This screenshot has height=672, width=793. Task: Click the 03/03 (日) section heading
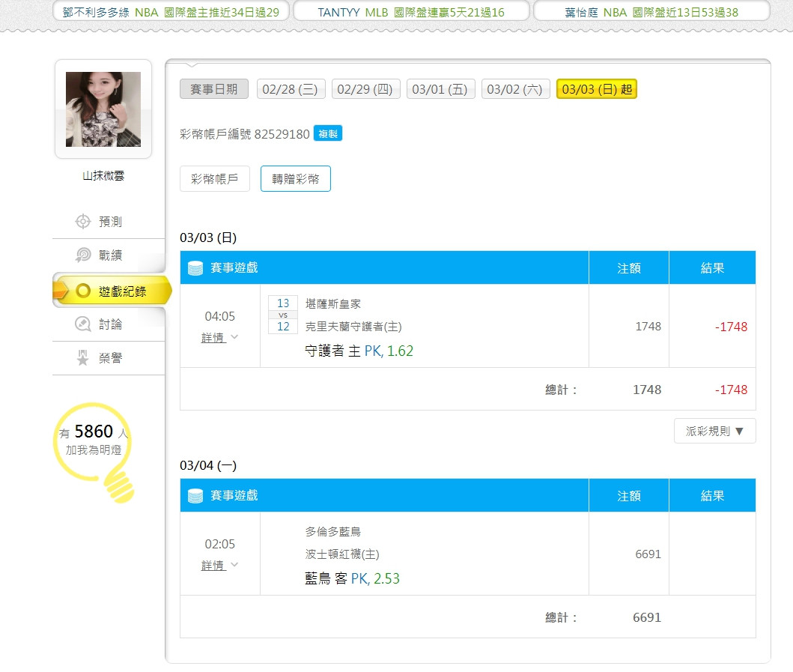coord(208,237)
